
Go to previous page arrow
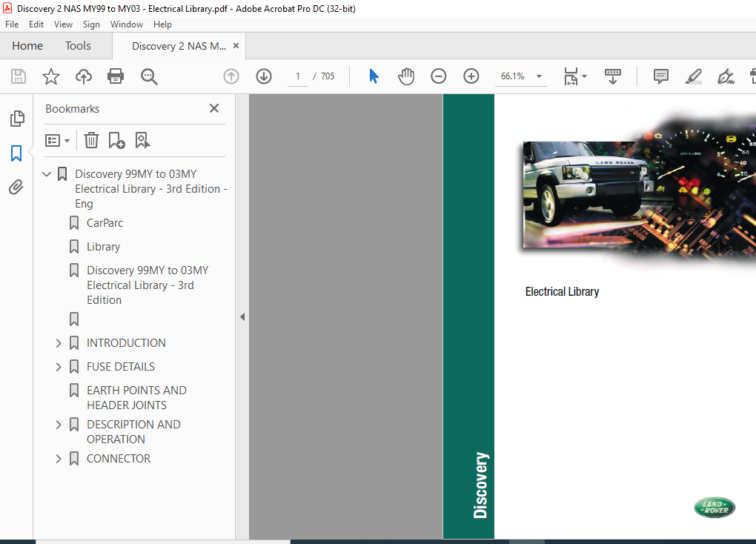(x=231, y=76)
